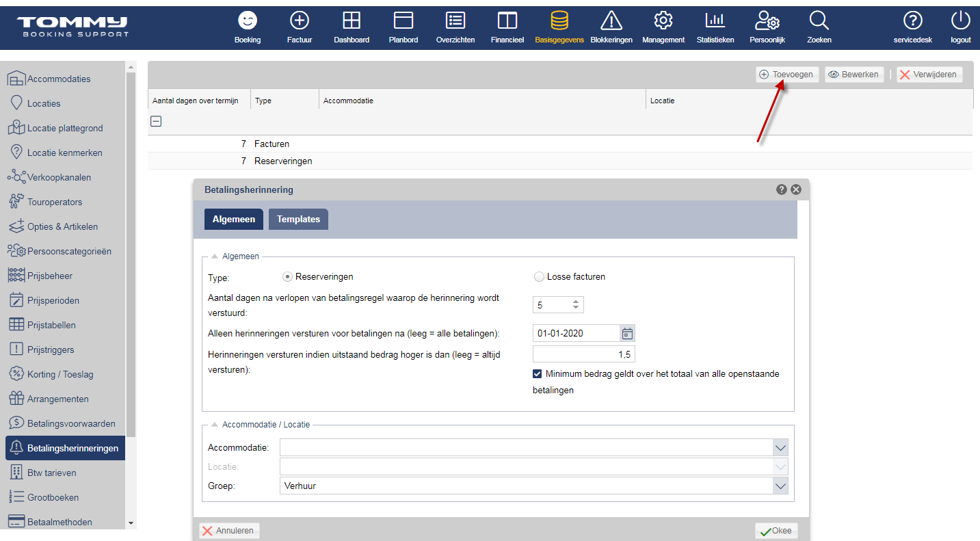Switch to the Templates tab
This screenshot has height=541, width=980.
pos(298,219)
